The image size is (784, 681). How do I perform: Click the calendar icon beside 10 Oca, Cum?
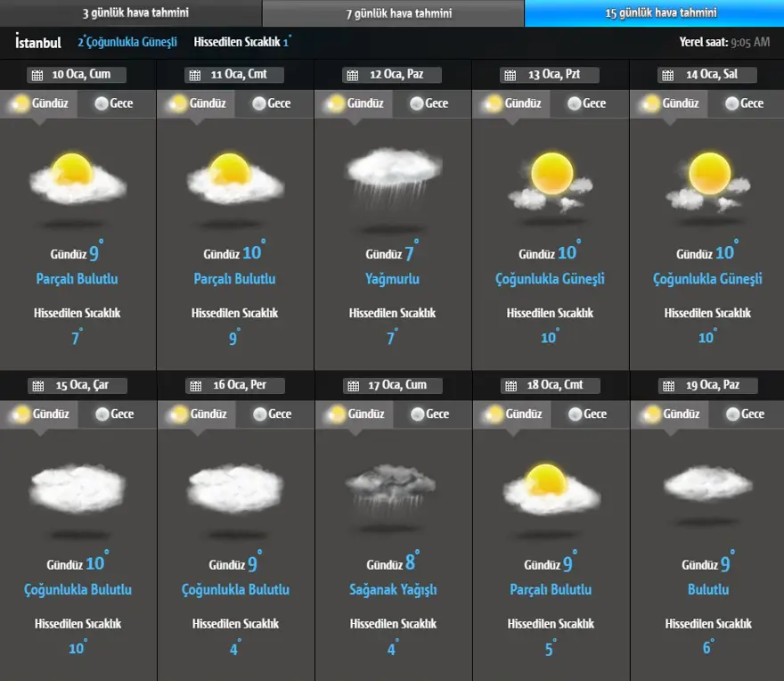pos(37,75)
